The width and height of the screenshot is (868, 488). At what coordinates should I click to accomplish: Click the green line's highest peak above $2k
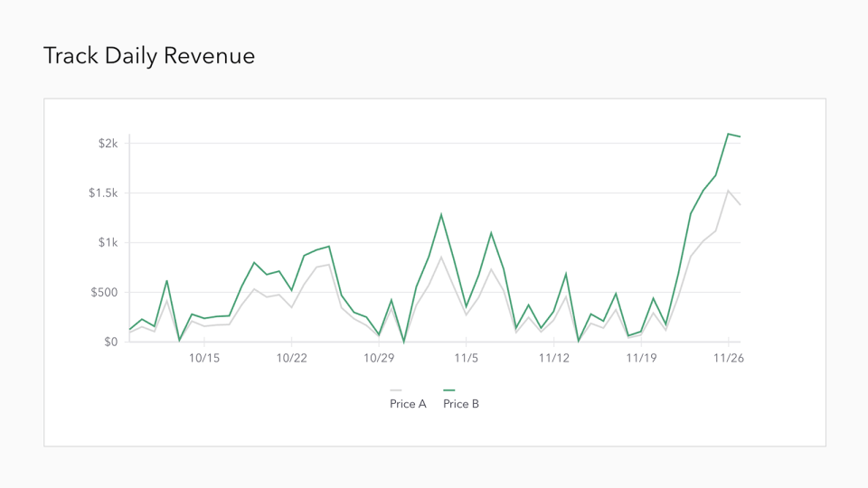[728, 134]
